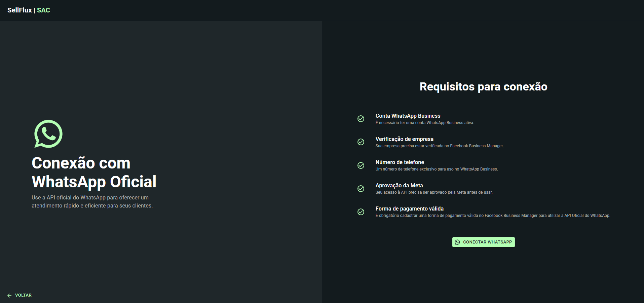Click check icon beside Forma de pagamento válida
Image resolution: width=644 pixels, height=303 pixels.
point(361,212)
